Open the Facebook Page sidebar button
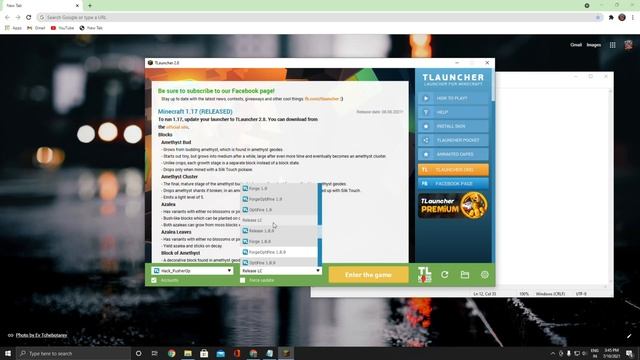The height and width of the screenshot is (360, 640). [x=453, y=184]
